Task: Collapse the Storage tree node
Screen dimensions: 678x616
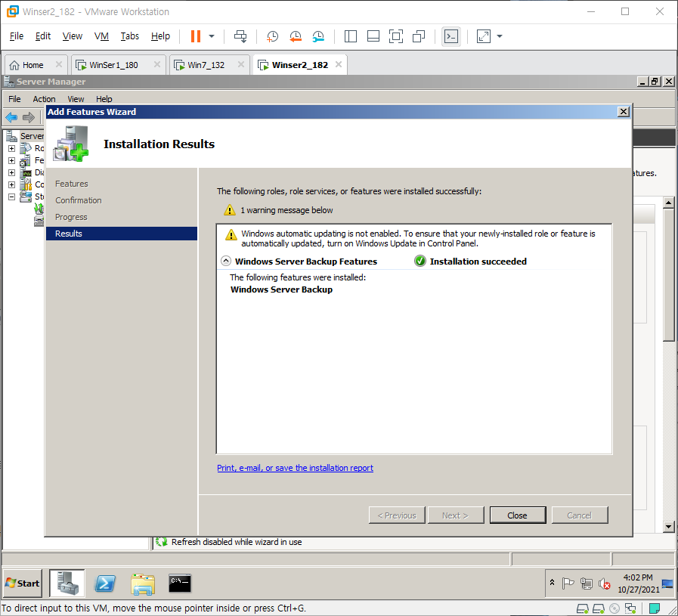Action: click(x=11, y=197)
